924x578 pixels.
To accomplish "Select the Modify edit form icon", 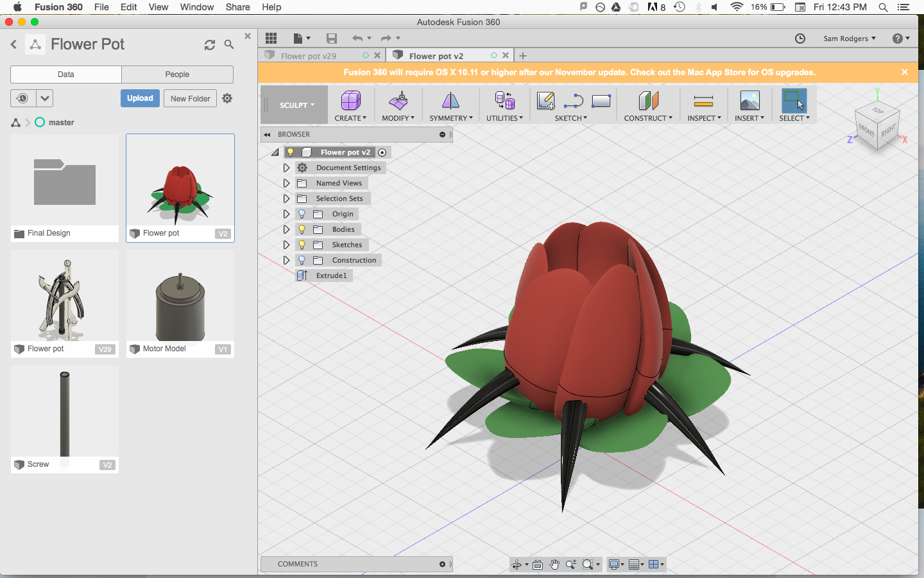I will pos(398,101).
